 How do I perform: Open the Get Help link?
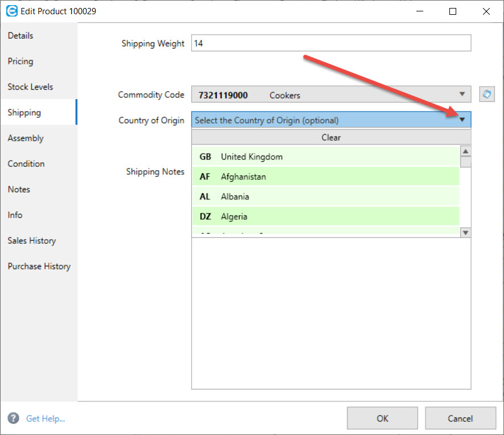tap(46, 418)
